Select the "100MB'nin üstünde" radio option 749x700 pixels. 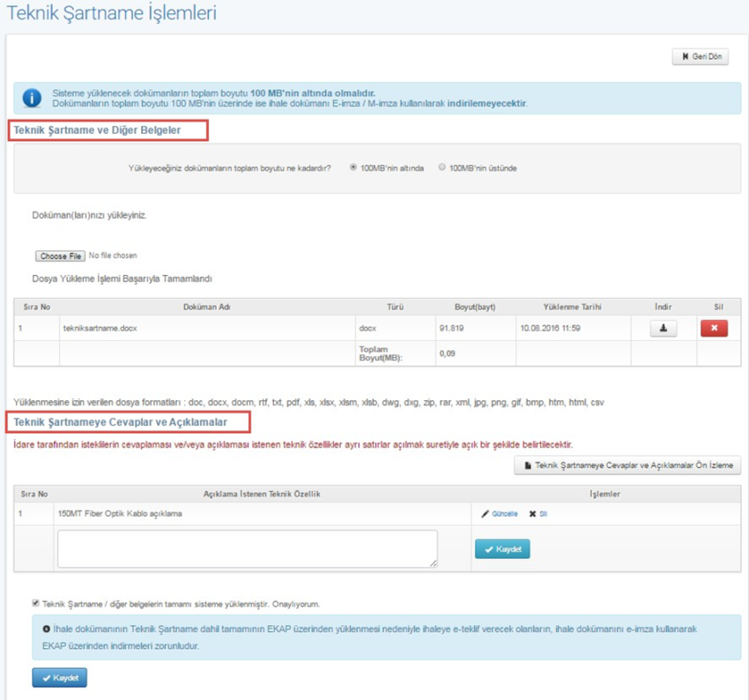(x=442, y=168)
